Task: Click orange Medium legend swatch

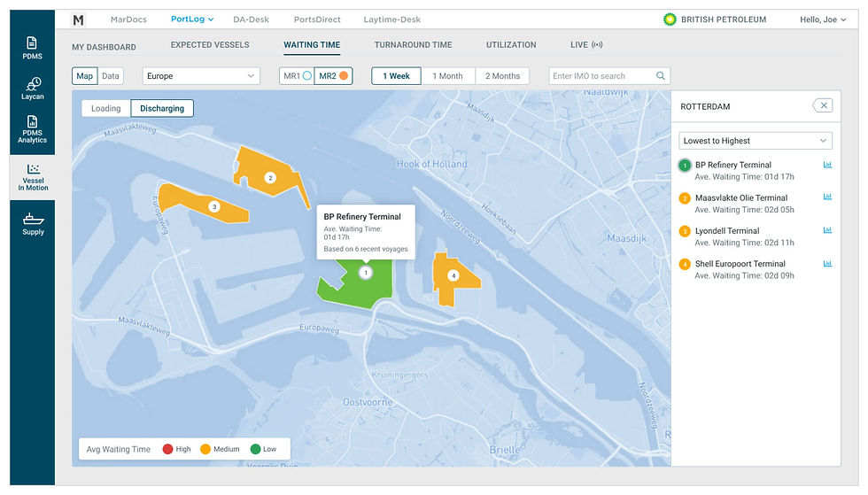Action: pos(205,449)
